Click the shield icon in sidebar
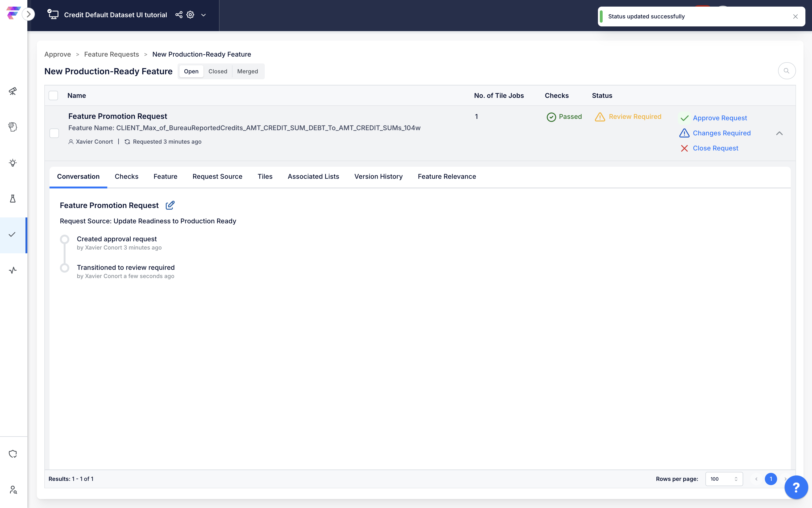The image size is (812, 508). coord(13,454)
